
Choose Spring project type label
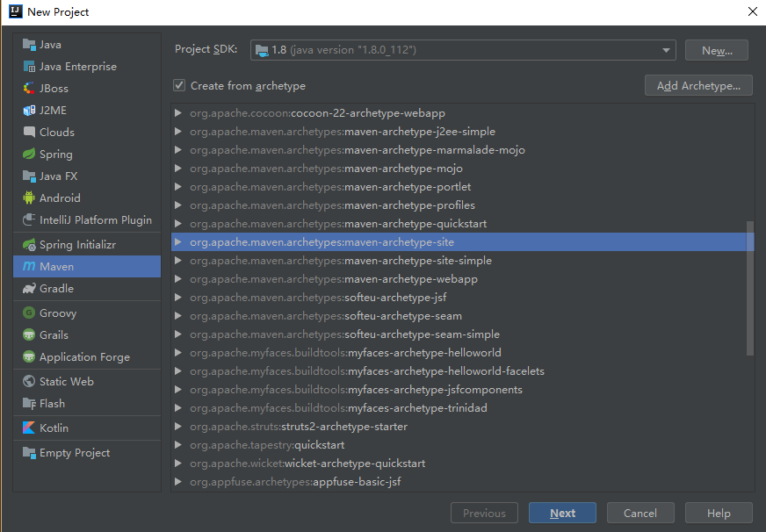click(x=56, y=155)
